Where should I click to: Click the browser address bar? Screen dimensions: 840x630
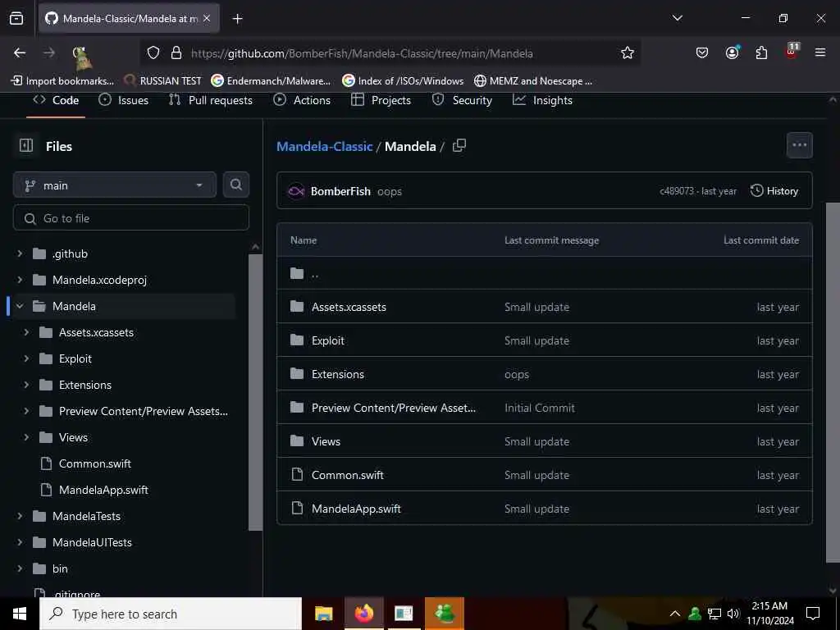pyautogui.click(x=391, y=53)
